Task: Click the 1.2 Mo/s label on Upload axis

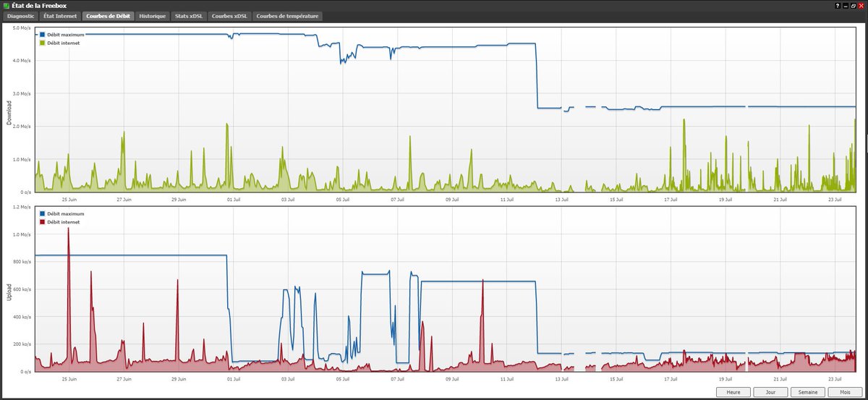Action: click(x=22, y=208)
